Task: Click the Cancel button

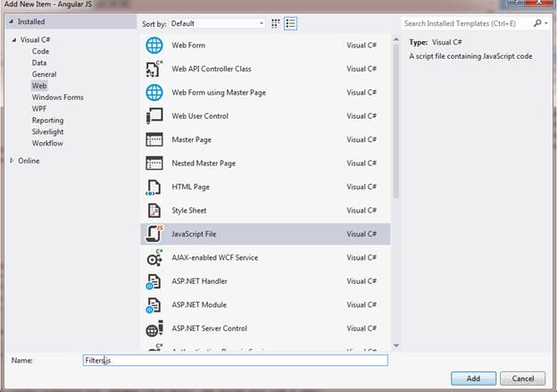Action: click(x=522, y=379)
